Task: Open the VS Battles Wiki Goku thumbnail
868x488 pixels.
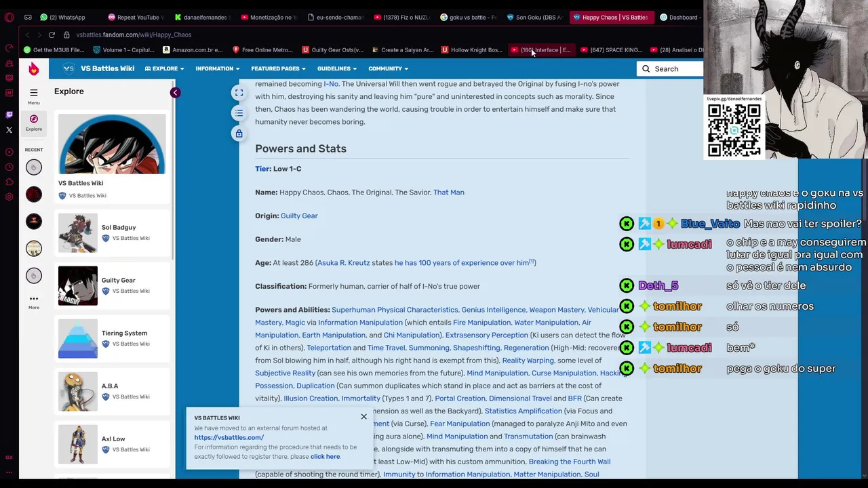Action: 112,144
